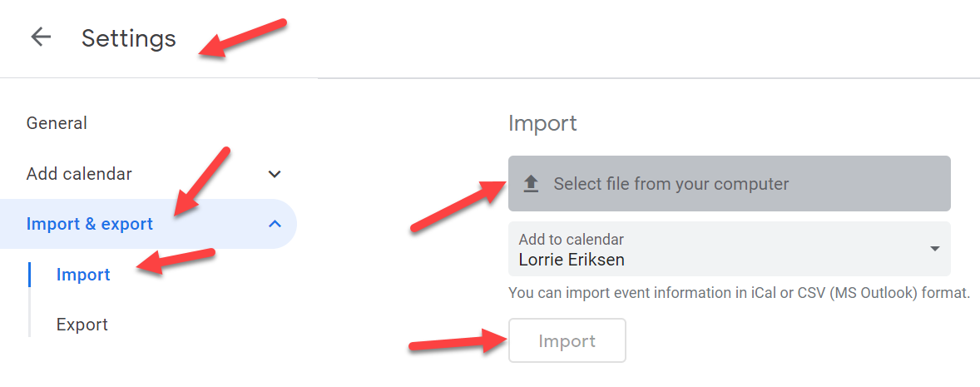Viewport: 980px width, 387px height.
Task: Click the Import section heading
Action: (542, 123)
